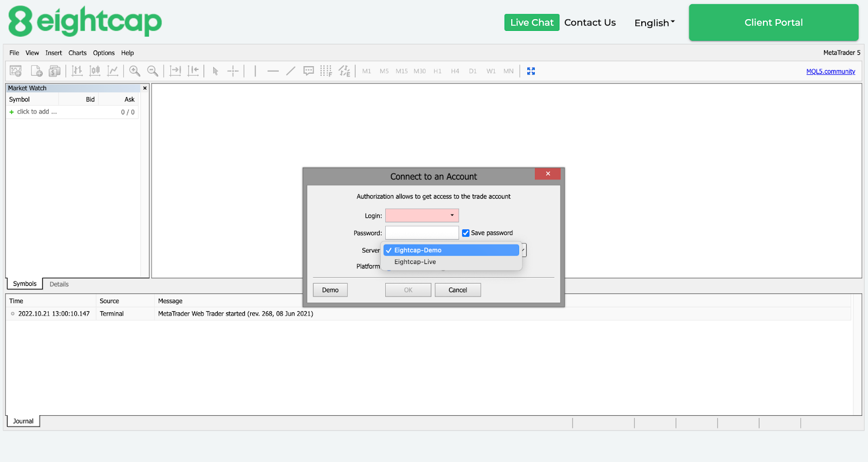The width and height of the screenshot is (868, 462).
Task: Toggle fullscreen mode icon in toolbar
Action: [x=531, y=71]
